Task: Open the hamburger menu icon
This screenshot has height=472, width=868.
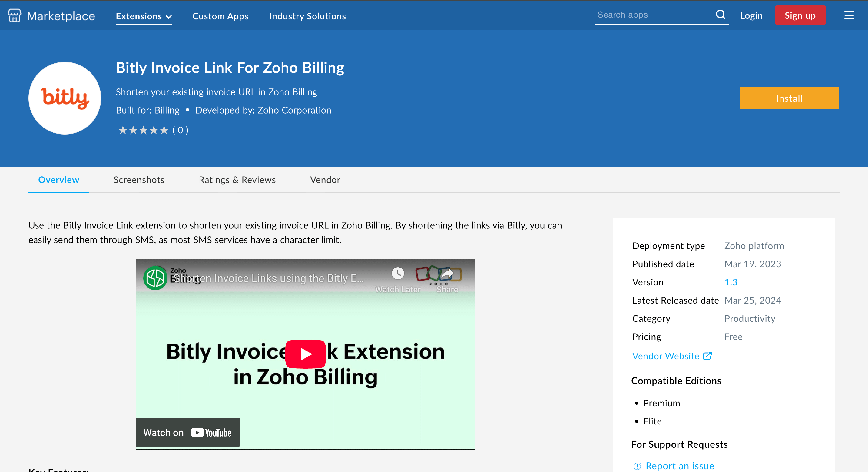Action: [849, 15]
